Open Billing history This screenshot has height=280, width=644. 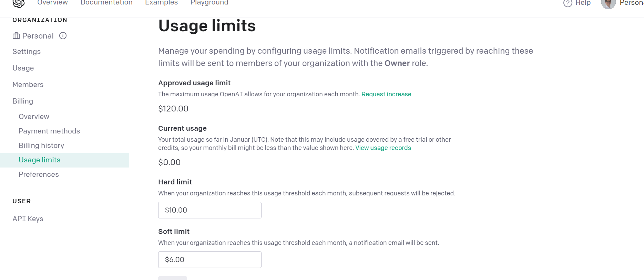pos(41,146)
